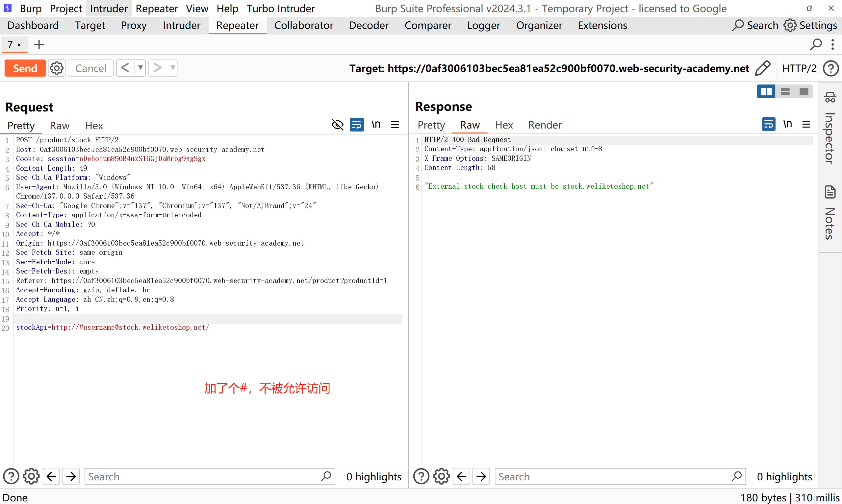Image resolution: width=842 pixels, height=504 pixels.
Task: Expand the back history dropdown arrow
Action: (x=140, y=68)
